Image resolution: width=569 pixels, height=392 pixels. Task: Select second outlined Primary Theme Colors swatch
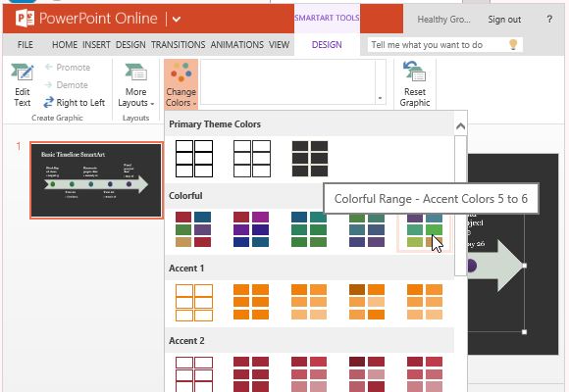coord(252,159)
